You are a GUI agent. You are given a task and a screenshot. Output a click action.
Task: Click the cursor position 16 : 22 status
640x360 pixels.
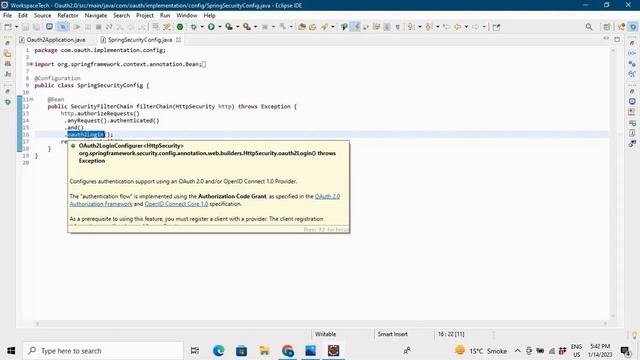451,334
